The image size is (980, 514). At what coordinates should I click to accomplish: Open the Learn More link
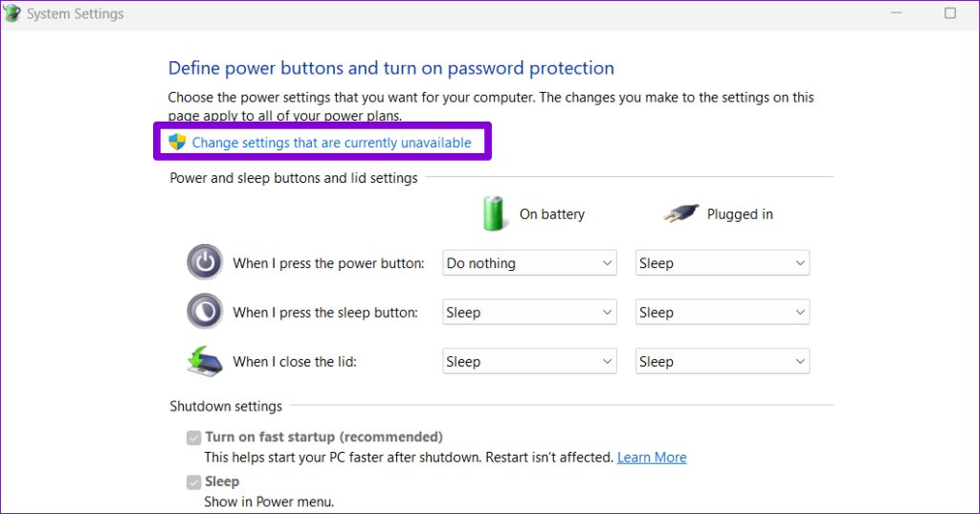(x=652, y=458)
